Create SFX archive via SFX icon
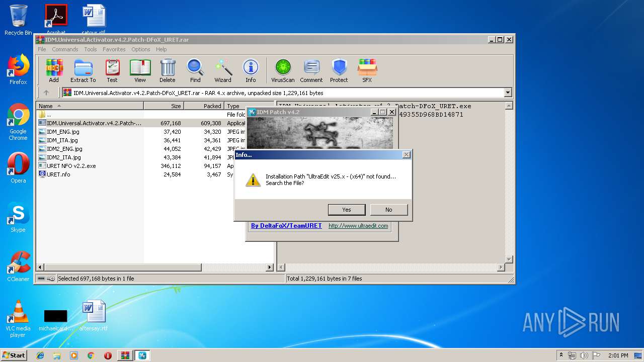644x362 pixels. (x=367, y=70)
